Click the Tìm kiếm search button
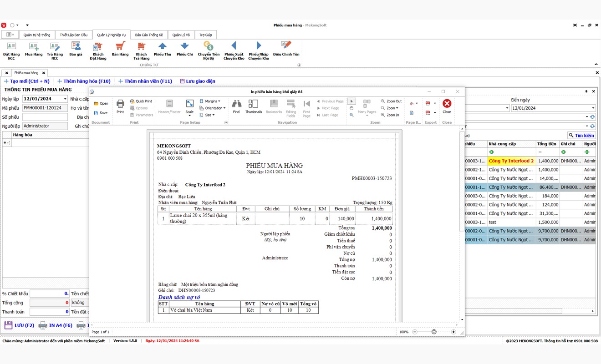 point(583,135)
